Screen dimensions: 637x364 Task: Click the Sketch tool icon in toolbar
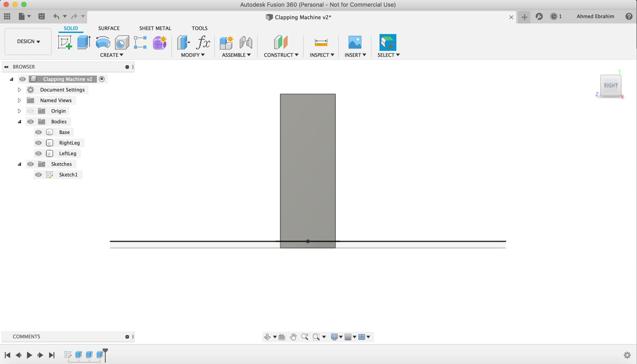click(x=65, y=42)
